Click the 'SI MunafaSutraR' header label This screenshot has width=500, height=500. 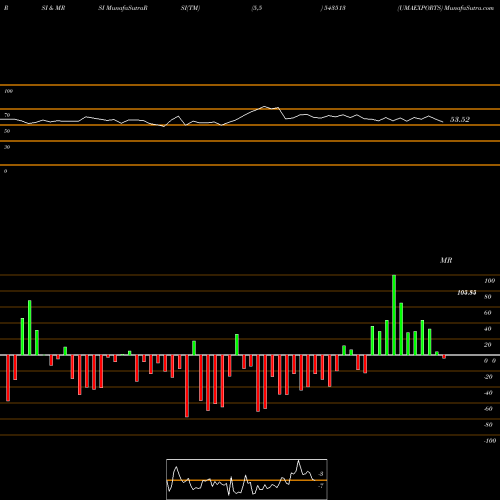(123, 8)
